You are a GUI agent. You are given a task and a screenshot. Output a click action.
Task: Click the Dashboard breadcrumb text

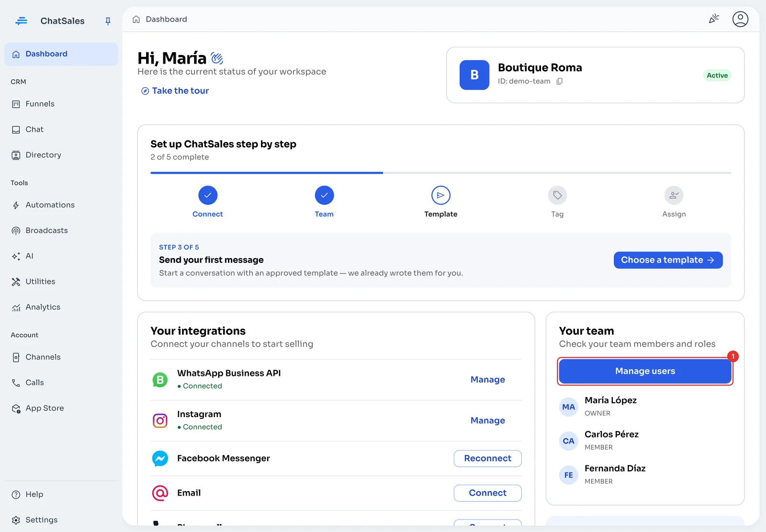click(x=166, y=19)
